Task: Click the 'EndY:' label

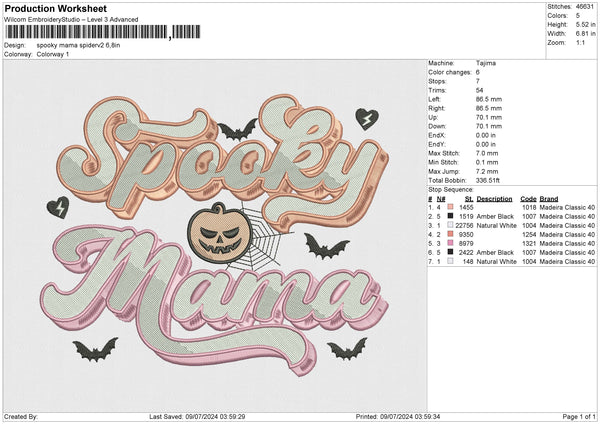Action: (x=437, y=144)
